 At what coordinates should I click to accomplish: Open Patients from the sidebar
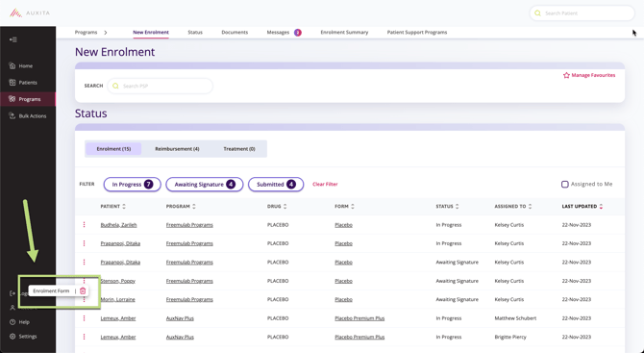point(23,83)
